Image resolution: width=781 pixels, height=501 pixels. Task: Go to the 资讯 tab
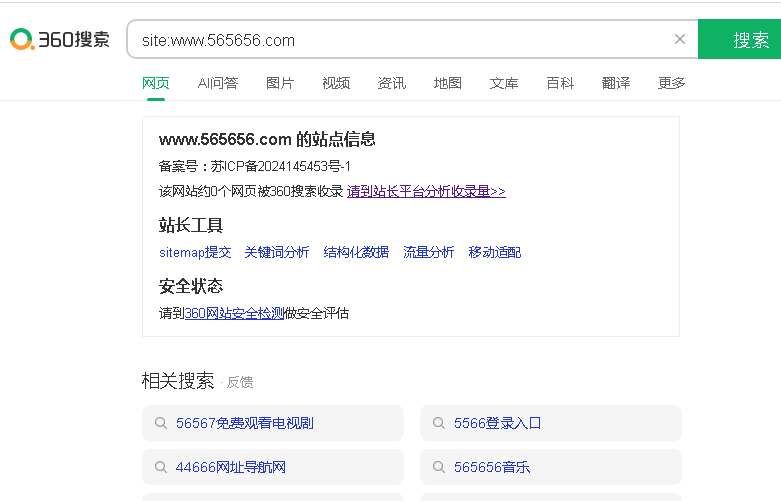click(x=391, y=83)
